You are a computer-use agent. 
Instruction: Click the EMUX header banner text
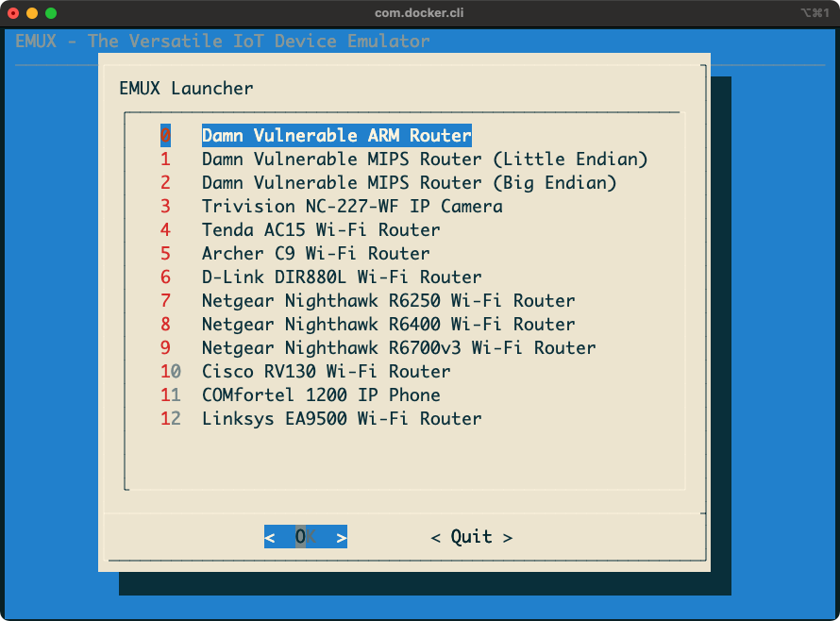(222, 41)
